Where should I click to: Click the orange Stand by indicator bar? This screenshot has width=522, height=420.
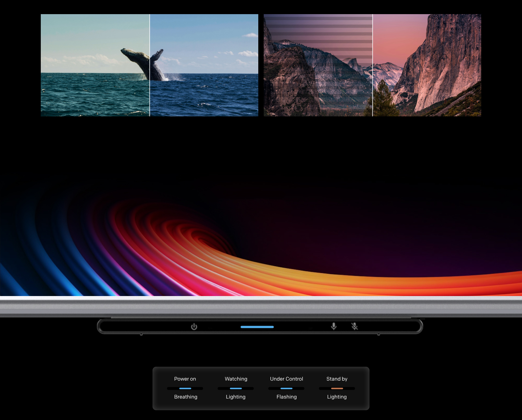(337, 388)
